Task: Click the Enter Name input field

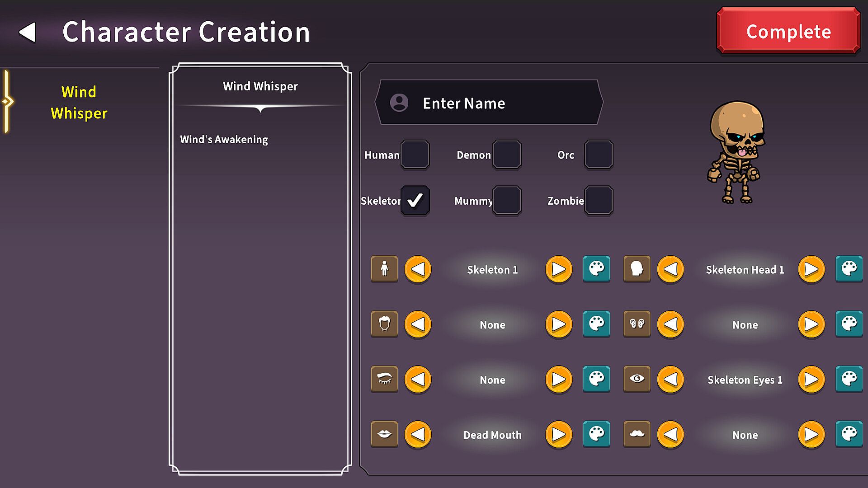Action: coord(489,103)
